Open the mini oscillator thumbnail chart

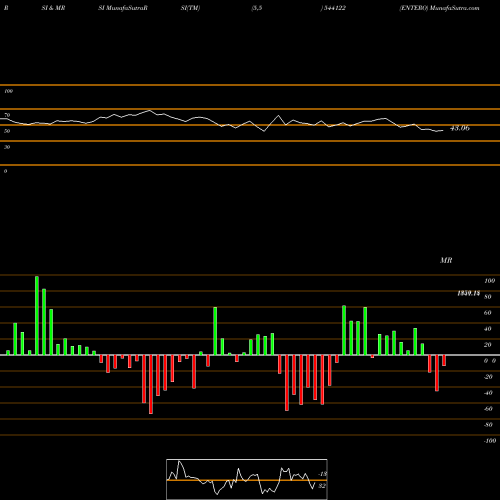[x=247, y=479]
